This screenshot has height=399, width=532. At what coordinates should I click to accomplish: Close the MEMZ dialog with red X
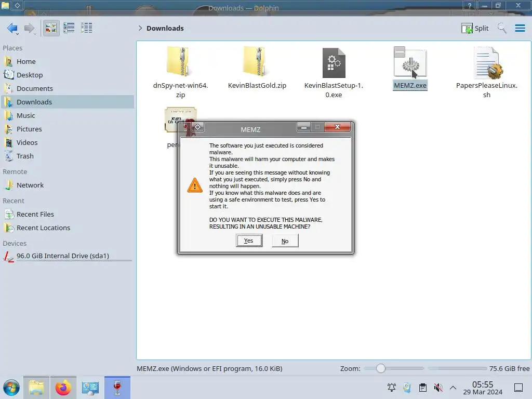pos(337,127)
